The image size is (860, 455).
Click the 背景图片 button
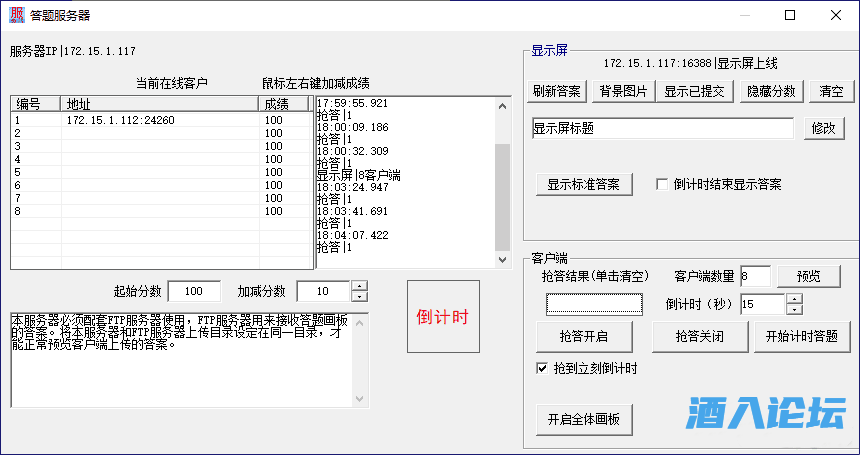point(623,91)
